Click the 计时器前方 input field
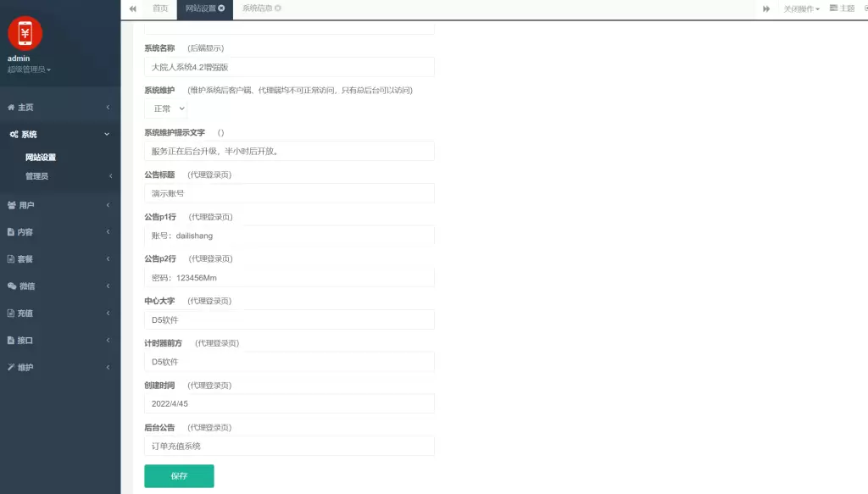This screenshot has width=868, height=494. coord(289,362)
